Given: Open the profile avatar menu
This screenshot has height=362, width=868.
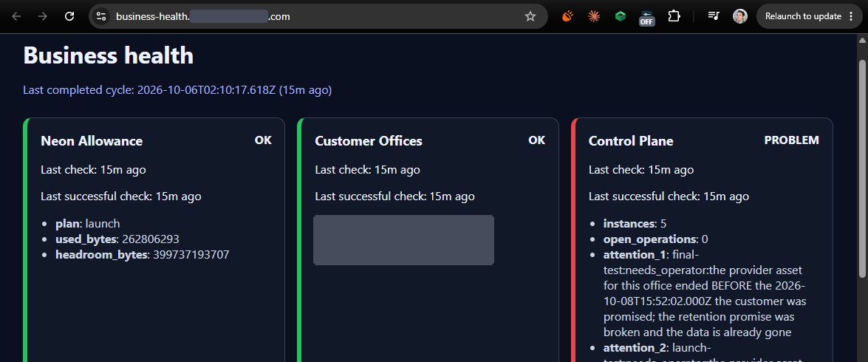Looking at the screenshot, I should 740,16.
